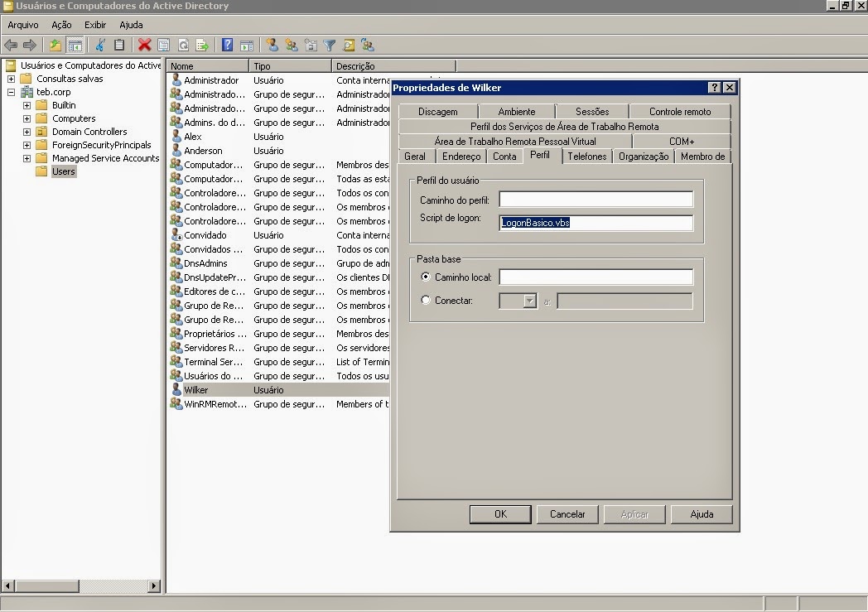Screen dimensions: 868x612
Task: Create a new group with the toolbar icon
Action: coord(292,45)
